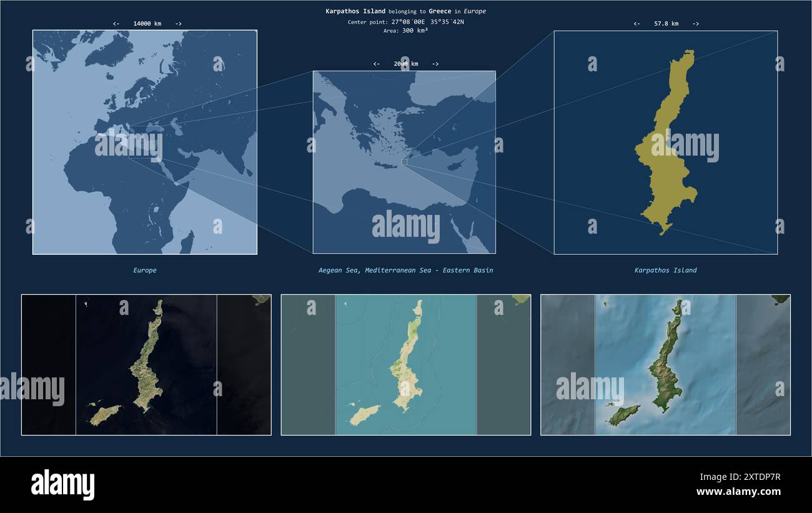The image size is (812, 513).
Task: Click the Karpathos Island caption label
Action: point(666,271)
